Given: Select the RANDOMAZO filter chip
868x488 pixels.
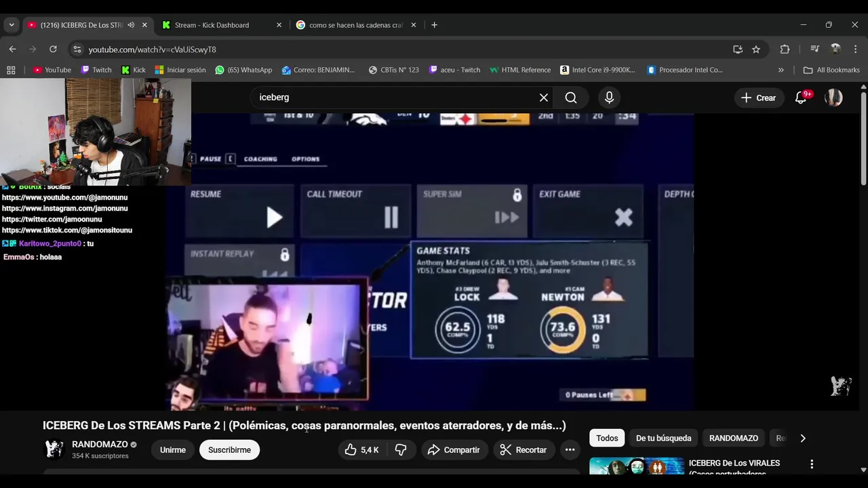Looking at the screenshot, I should 734,438.
